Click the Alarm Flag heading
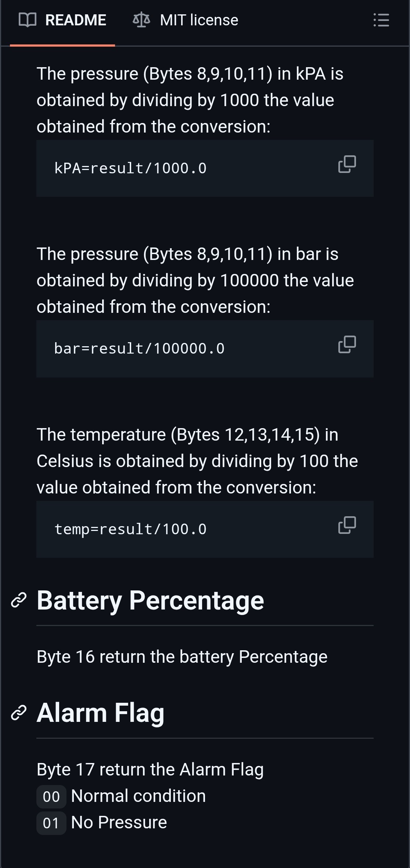This screenshot has width=410, height=868. coord(100,713)
